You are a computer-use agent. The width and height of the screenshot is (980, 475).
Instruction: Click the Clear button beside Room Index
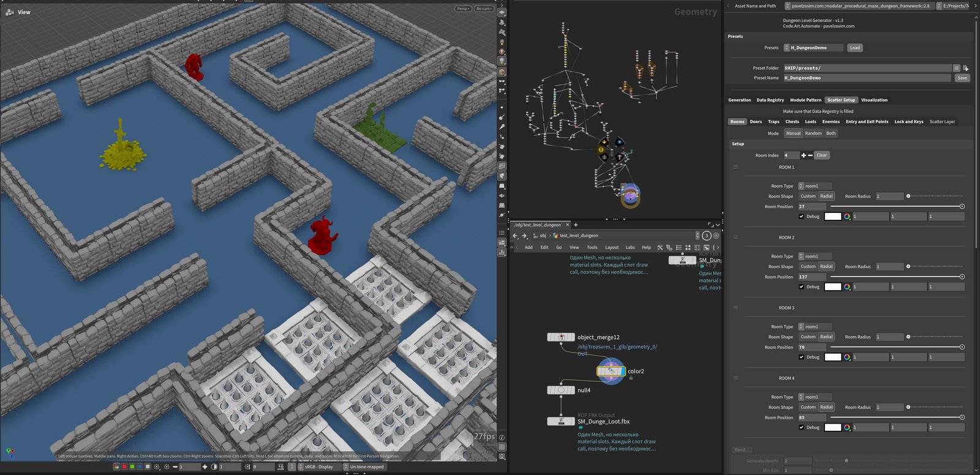pyautogui.click(x=822, y=155)
